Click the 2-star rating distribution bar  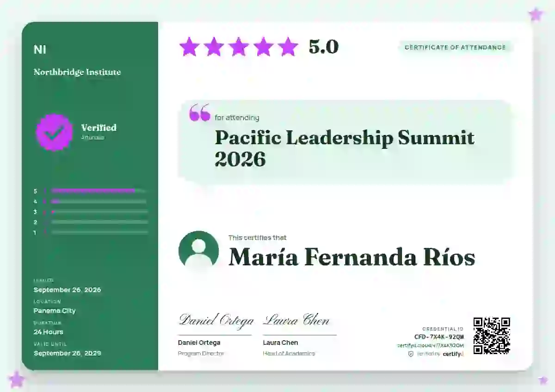pyautogui.click(x=99, y=222)
